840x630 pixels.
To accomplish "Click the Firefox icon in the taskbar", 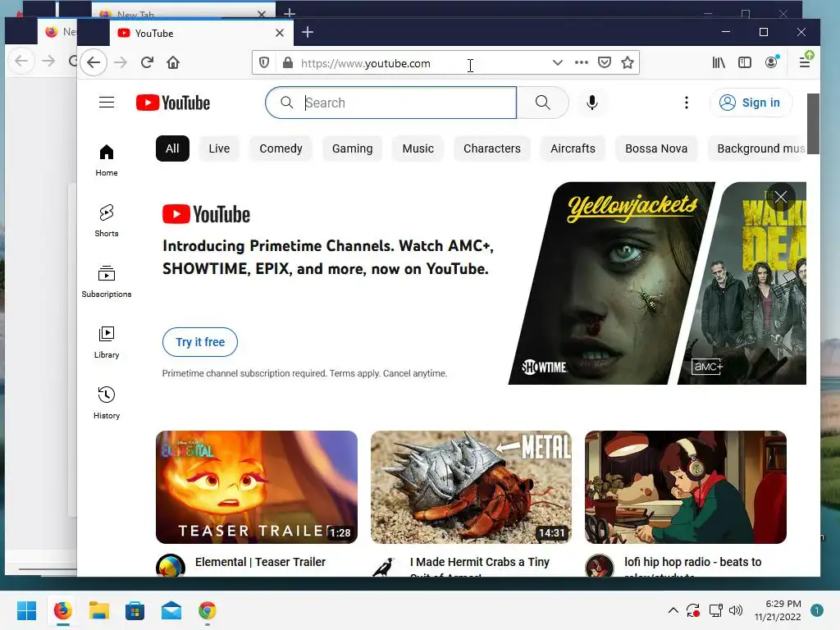I will coord(62,610).
